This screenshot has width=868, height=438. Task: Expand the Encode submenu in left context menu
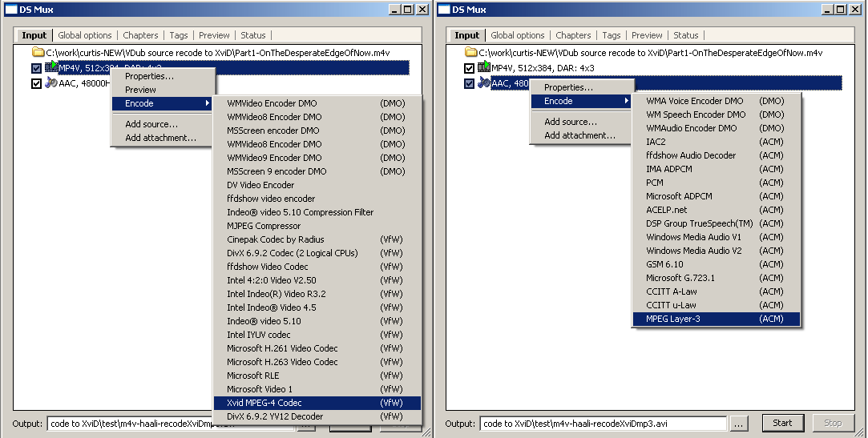point(162,103)
